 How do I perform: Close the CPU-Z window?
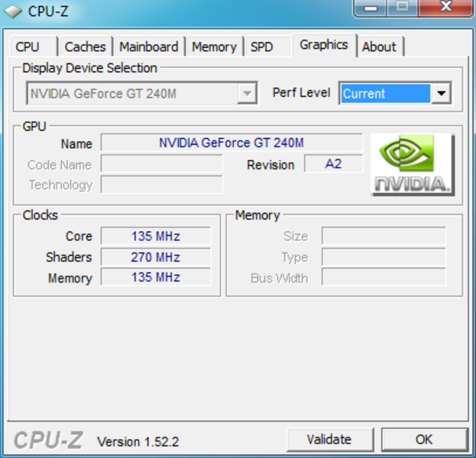click(x=445, y=8)
